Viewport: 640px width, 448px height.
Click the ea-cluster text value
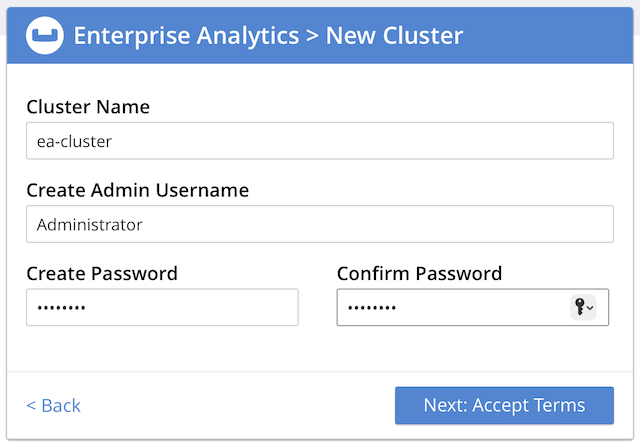click(75, 141)
